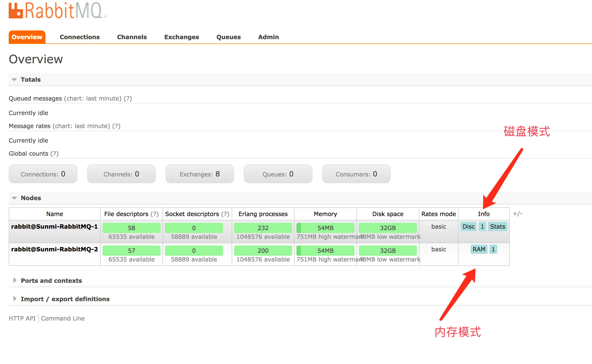592x364 pixels.
Task: Click Global counts help (?)
Action: click(x=54, y=154)
